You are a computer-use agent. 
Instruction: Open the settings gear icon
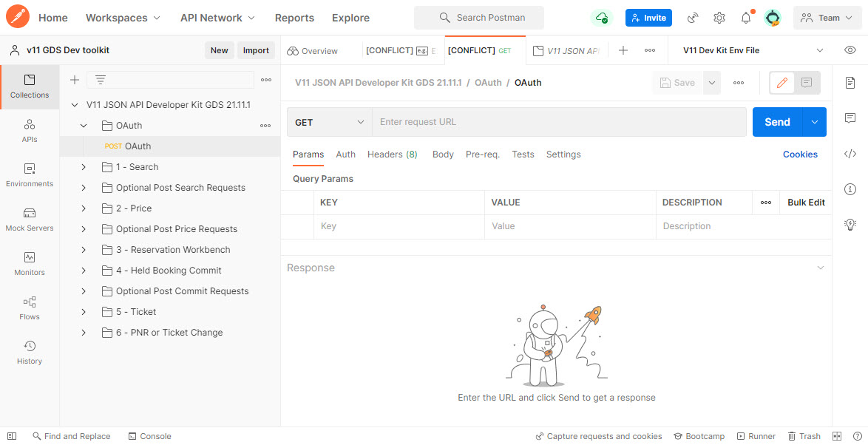point(719,18)
